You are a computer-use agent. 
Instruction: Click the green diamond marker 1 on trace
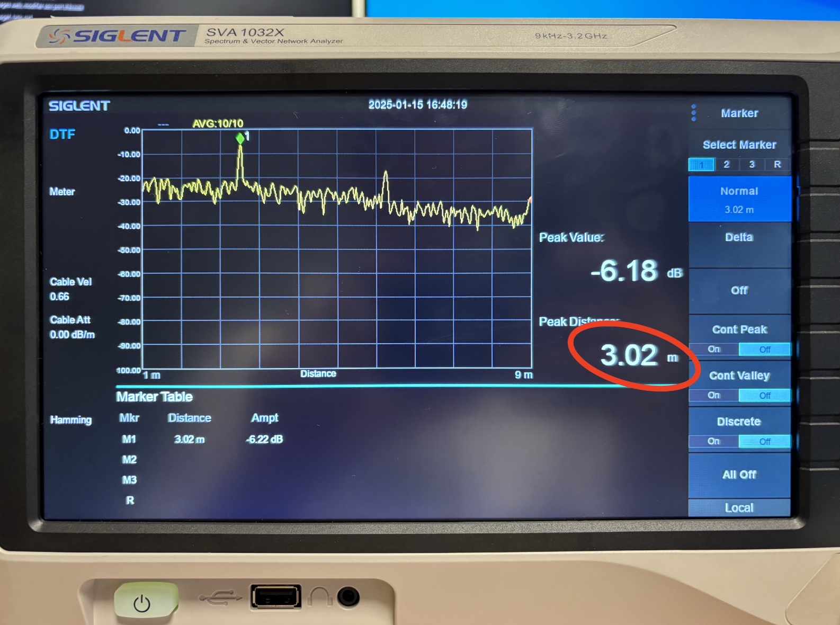(240, 138)
